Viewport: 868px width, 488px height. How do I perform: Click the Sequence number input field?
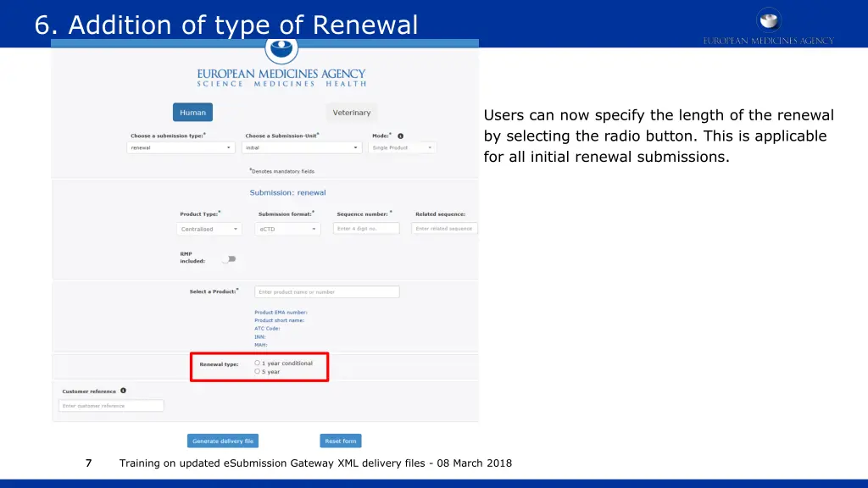[366, 229]
